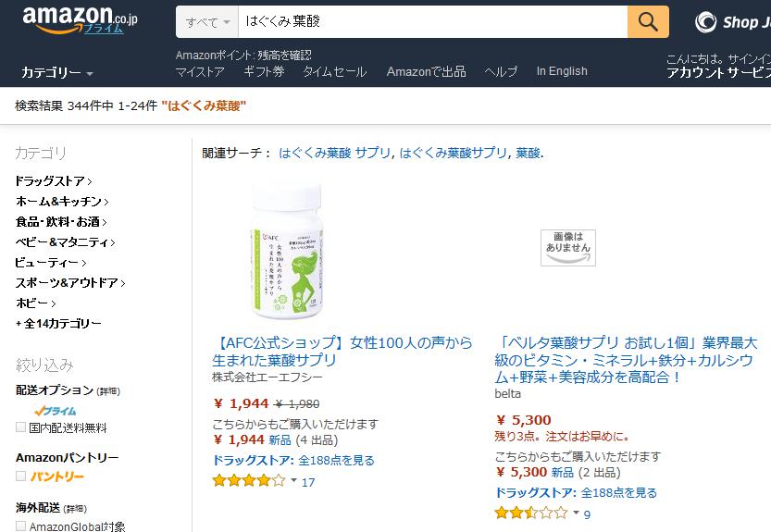Open the タイムセール menu item
The height and width of the screenshot is (532, 771).
coord(334,72)
